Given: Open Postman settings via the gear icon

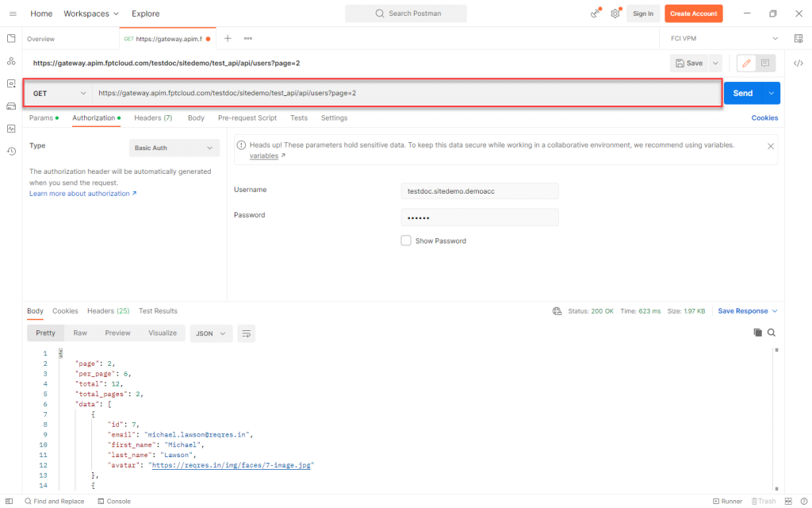Looking at the screenshot, I should (x=615, y=13).
